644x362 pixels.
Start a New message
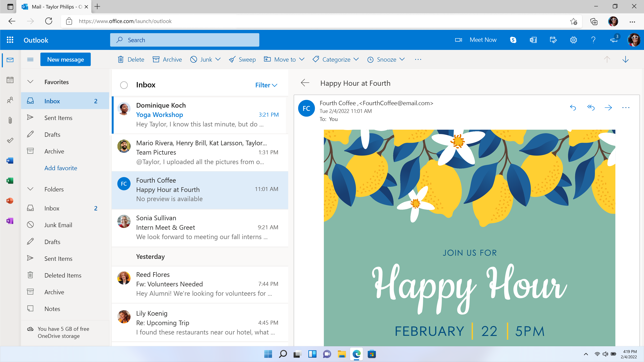point(65,60)
